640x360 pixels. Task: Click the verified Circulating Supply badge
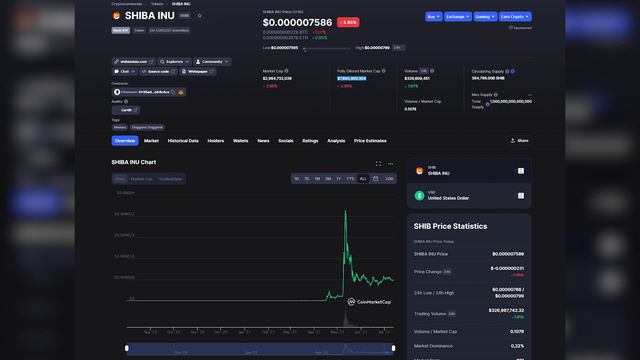tap(513, 71)
